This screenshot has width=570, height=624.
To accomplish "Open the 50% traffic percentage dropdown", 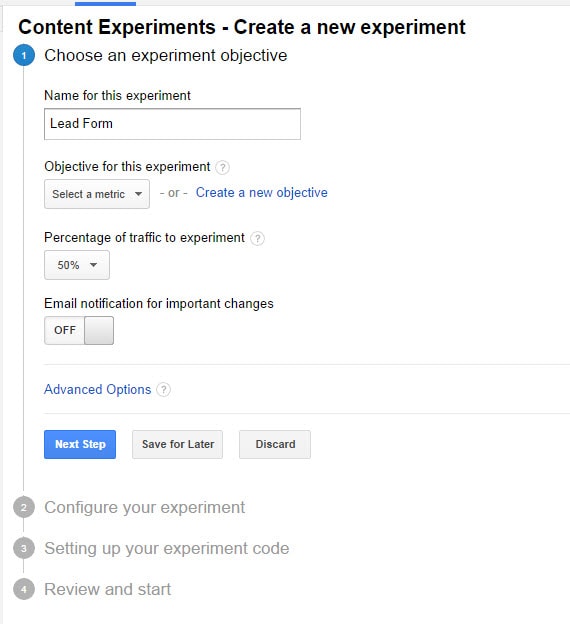I will point(77,265).
